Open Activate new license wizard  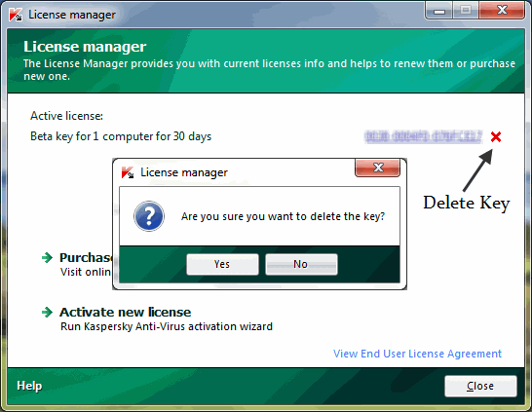(x=125, y=312)
